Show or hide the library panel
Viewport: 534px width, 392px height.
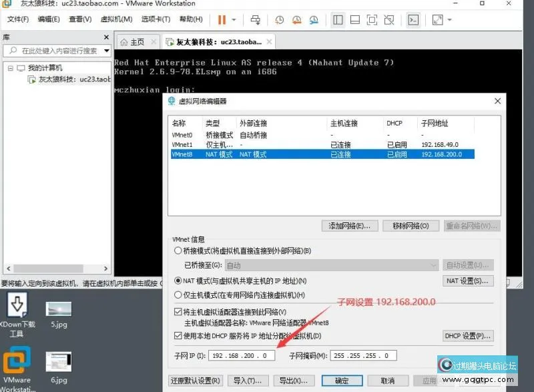click(x=337, y=20)
